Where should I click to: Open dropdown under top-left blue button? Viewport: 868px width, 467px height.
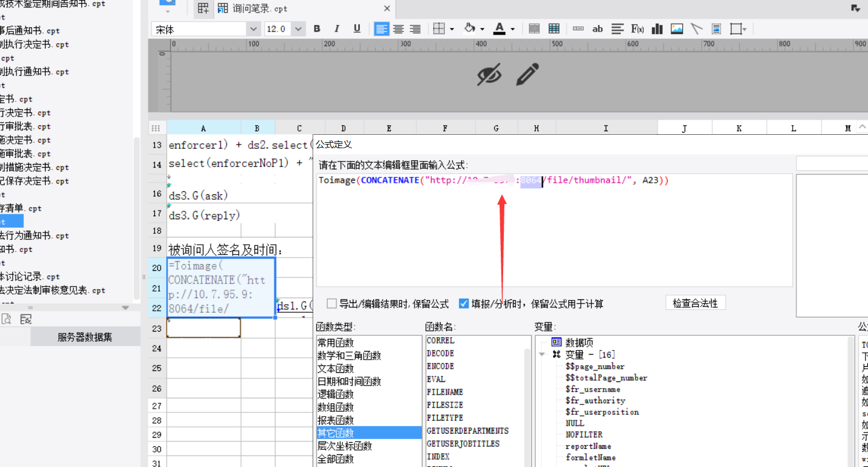[168, 12]
